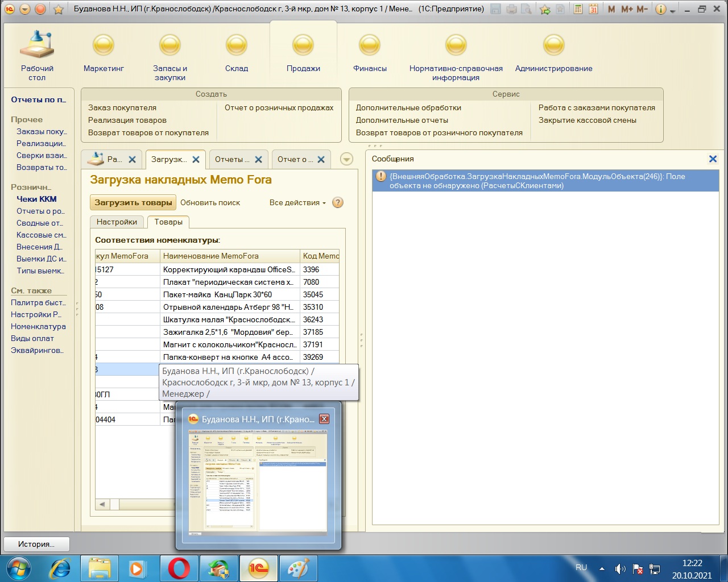Open Чеки ККМ in sidebar
Screen dimensions: 728x582
click(36, 199)
